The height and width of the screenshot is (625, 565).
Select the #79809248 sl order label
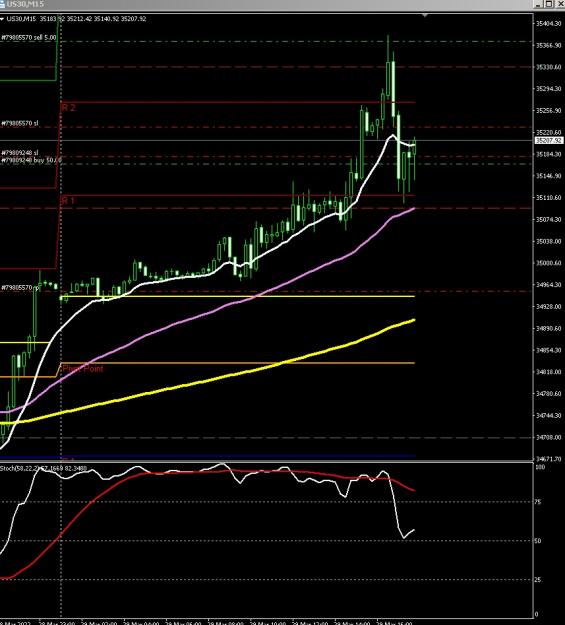point(20,153)
